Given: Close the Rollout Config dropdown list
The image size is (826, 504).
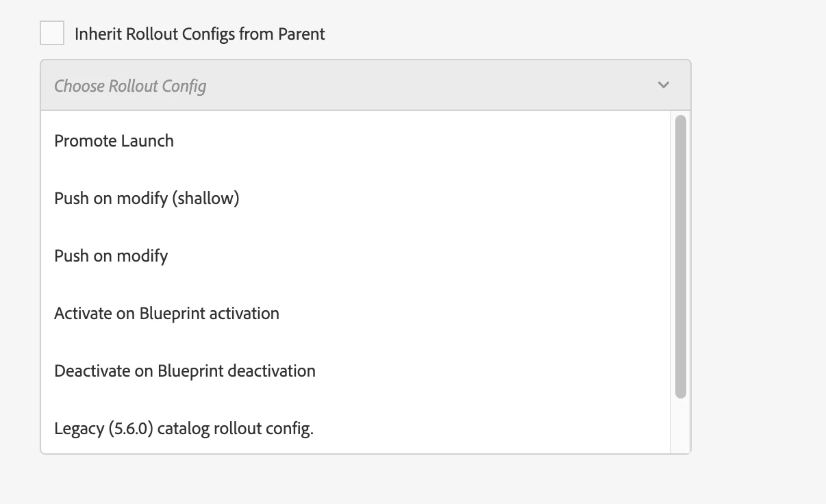Looking at the screenshot, I should point(663,85).
